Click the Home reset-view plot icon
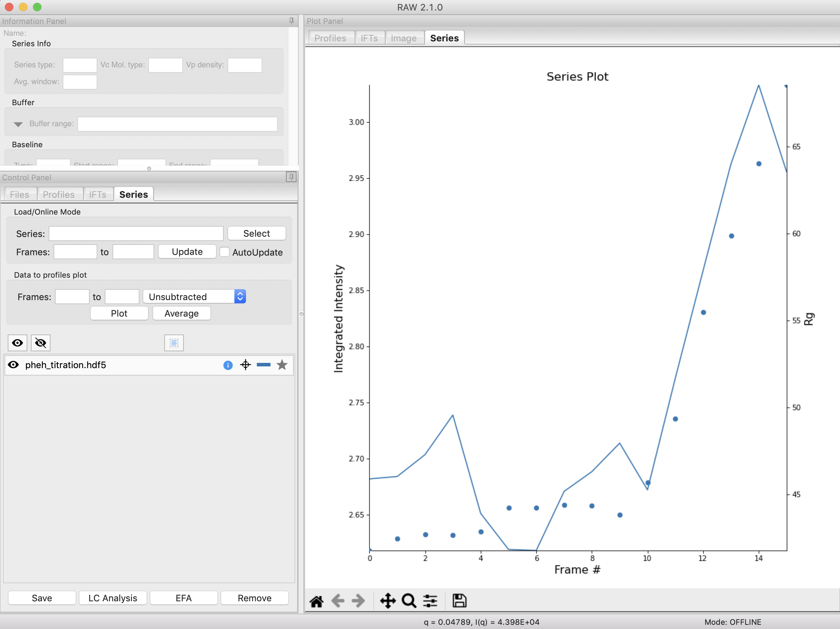840x629 pixels. pos(316,601)
